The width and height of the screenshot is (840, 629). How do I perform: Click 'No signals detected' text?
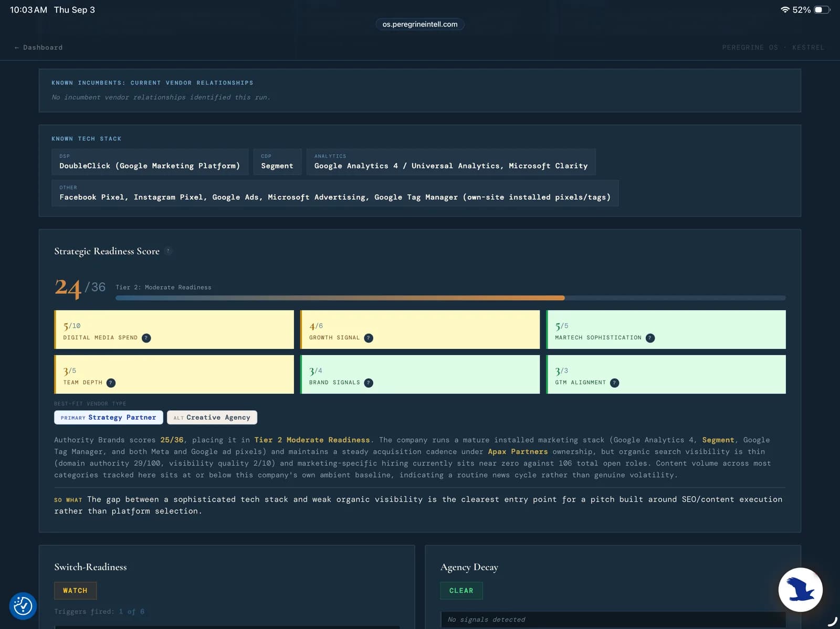click(x=486, y=620)
